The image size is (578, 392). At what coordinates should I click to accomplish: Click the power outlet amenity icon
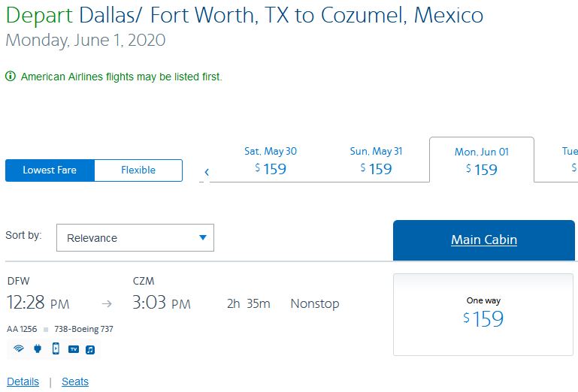(x=37, y=348)
